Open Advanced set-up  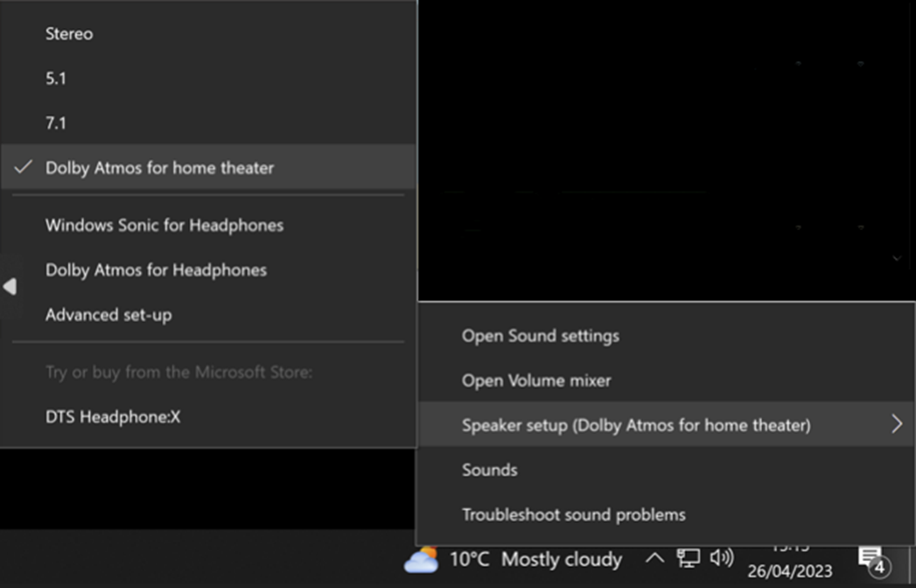coord(108,315)
